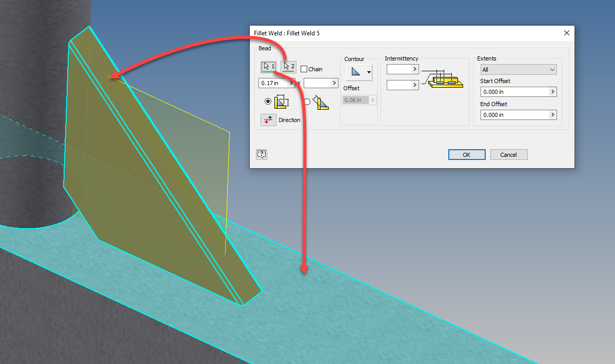Click the flat fillet contour icon
Viewport: 615px width, 364px height.
click(356, 72)
